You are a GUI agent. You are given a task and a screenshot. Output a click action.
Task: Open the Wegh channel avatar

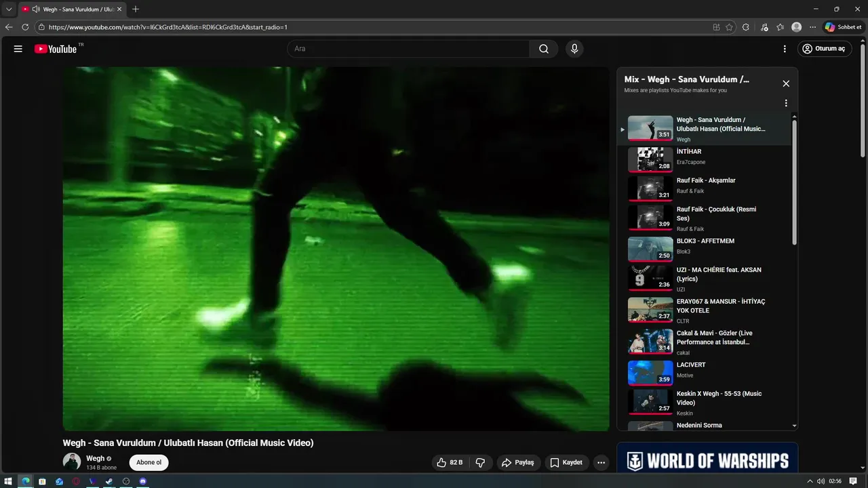pyautogui.click(x=72, y=462)
